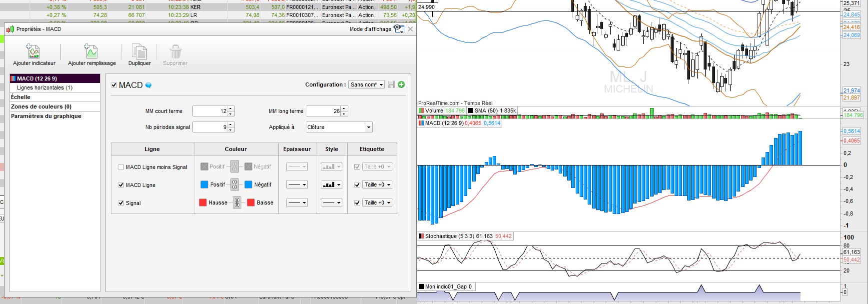
Task: Click the chain link icon in Signal row
Action: coord(237,202)
